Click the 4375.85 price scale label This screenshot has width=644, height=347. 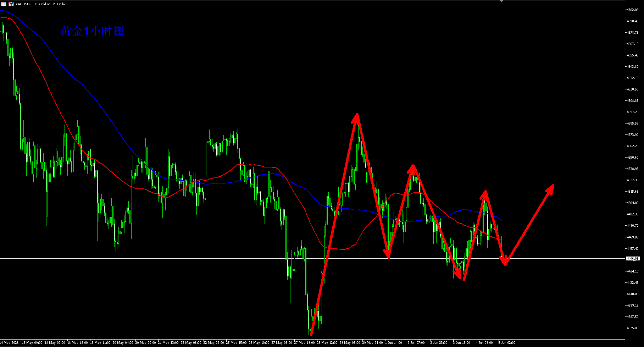pos(633,328)
